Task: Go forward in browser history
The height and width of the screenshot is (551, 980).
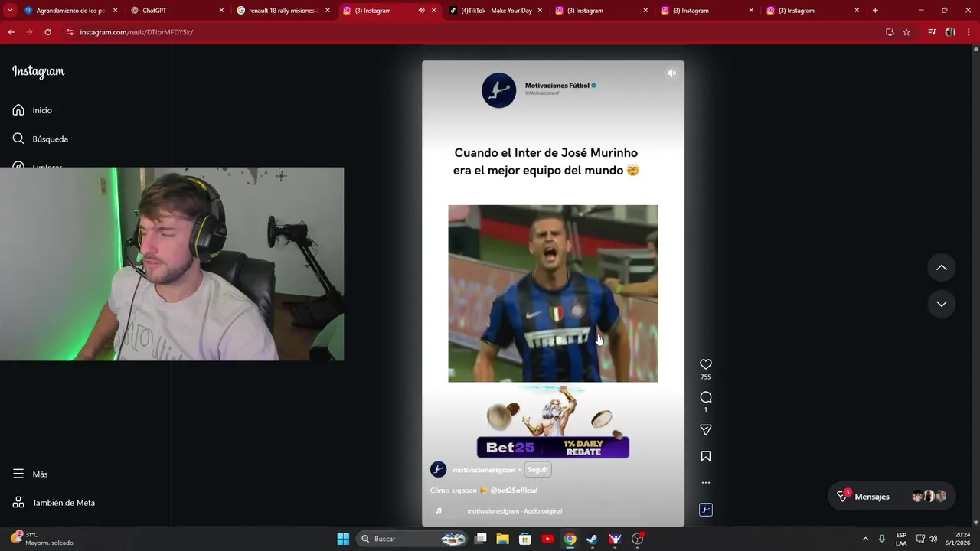Action: click(x=29, y=32)
